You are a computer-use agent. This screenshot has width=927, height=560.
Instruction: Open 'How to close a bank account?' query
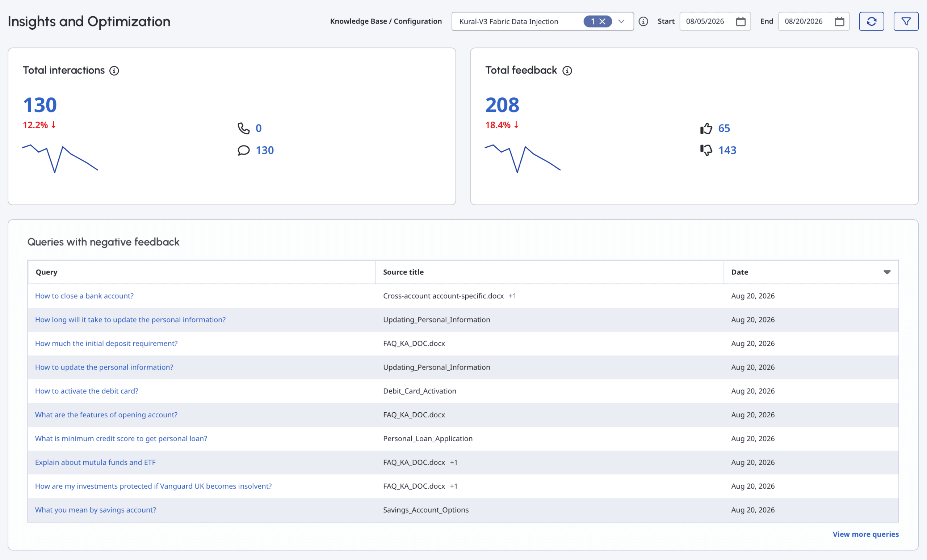[84, 296]
